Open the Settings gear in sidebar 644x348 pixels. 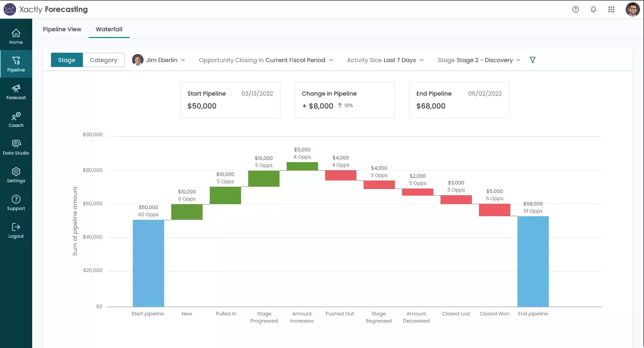[x=16, y=172]
